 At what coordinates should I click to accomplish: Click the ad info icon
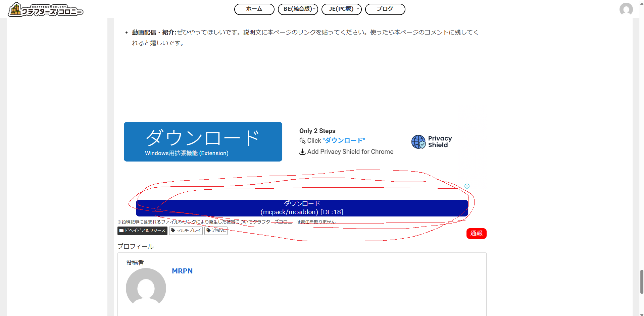point(467,186)
